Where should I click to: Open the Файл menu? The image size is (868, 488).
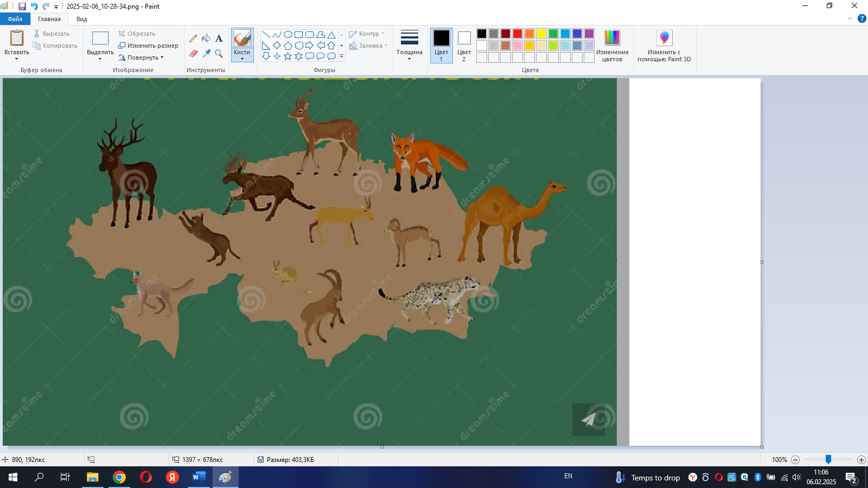coord(15,19)
